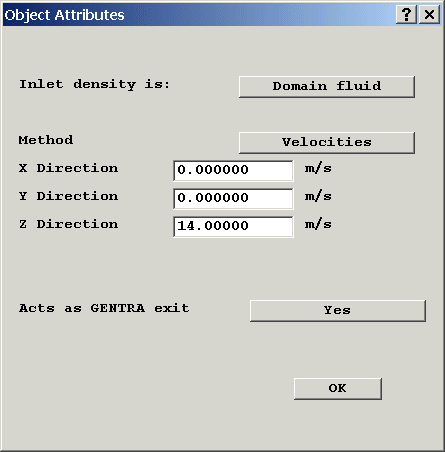This screenshot has height=452, width=445.
Task: Confirm settings with the OK button
Action: coord(338,389)
